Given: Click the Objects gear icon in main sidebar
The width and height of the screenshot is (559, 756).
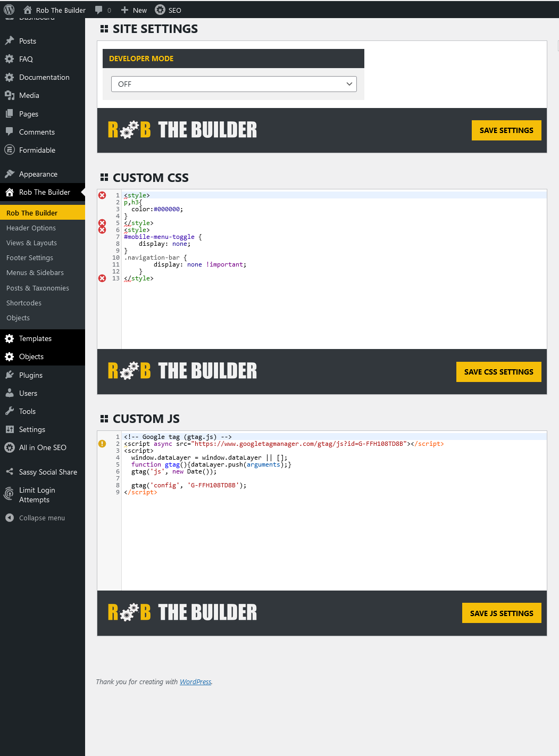Looking at the screenshot, I should [10, 356].
